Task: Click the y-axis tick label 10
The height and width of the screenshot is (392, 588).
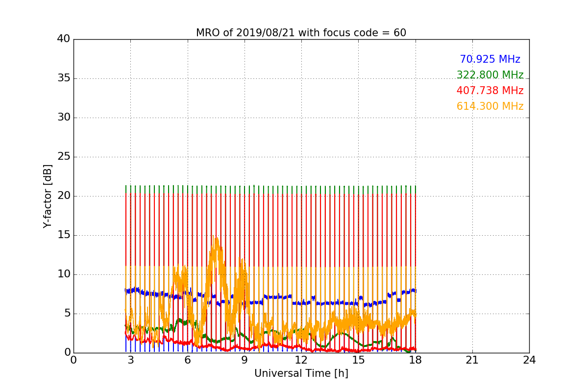Action: click(63, 274)
